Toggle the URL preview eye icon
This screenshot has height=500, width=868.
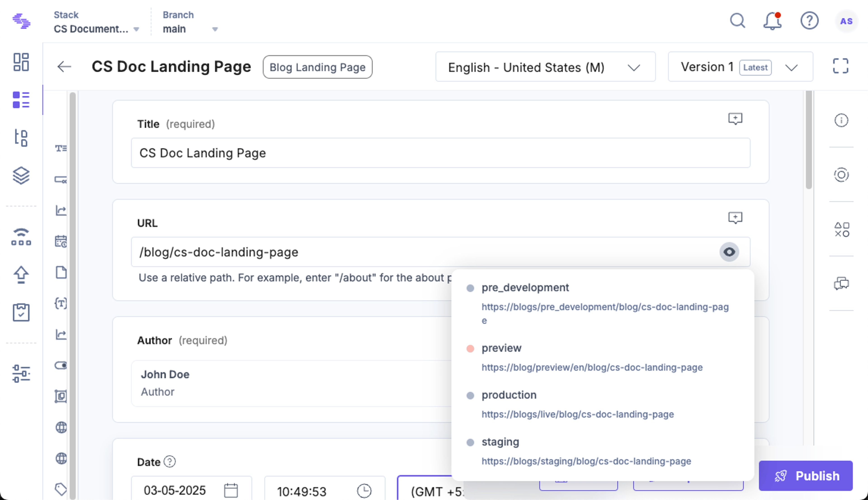coord(729,252)
